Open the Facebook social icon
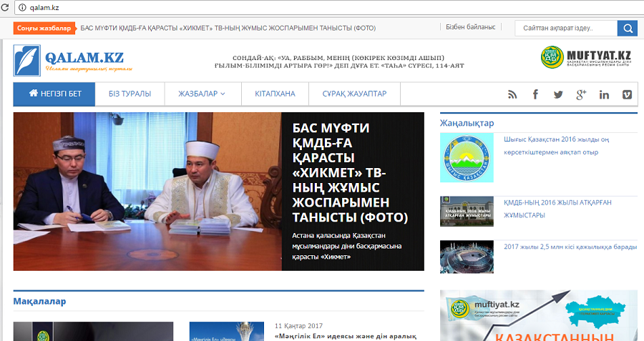The image size is (644, 341). [535, 94]
